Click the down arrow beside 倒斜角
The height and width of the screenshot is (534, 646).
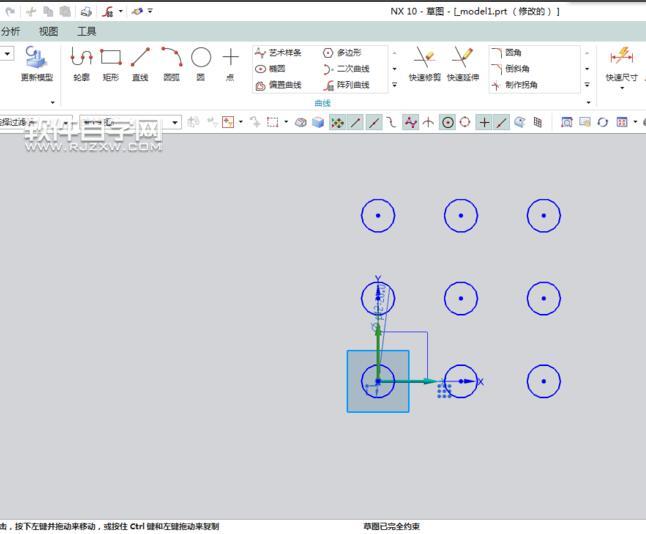[587, 69]
